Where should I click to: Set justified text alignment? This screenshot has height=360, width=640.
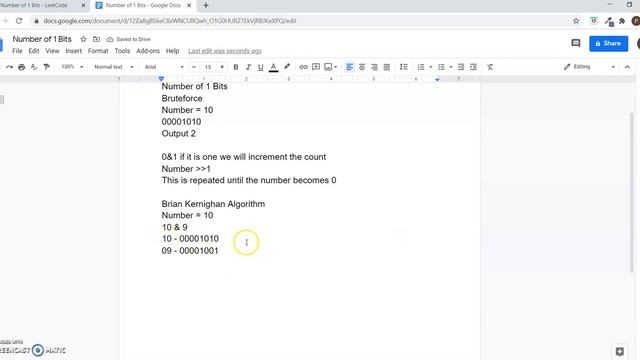[387, 67]
